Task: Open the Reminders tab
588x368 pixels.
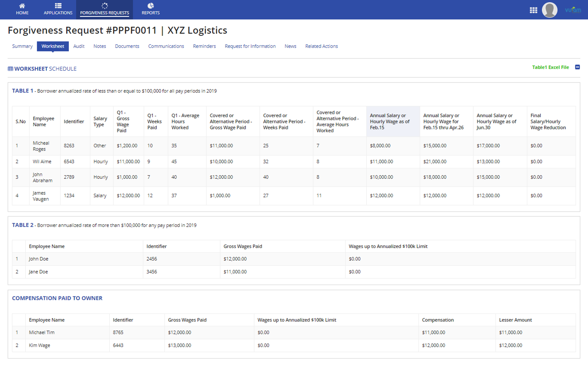Action: tap(204, 46)
